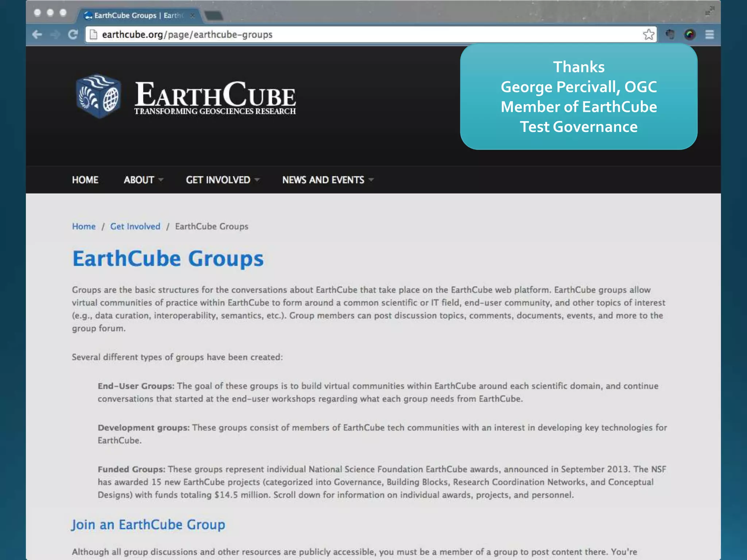Viewport: 747px width, 560px height.
Task: Click the fullscreen arrows icon
Action: pyautogui.click(x=709, y=11)
